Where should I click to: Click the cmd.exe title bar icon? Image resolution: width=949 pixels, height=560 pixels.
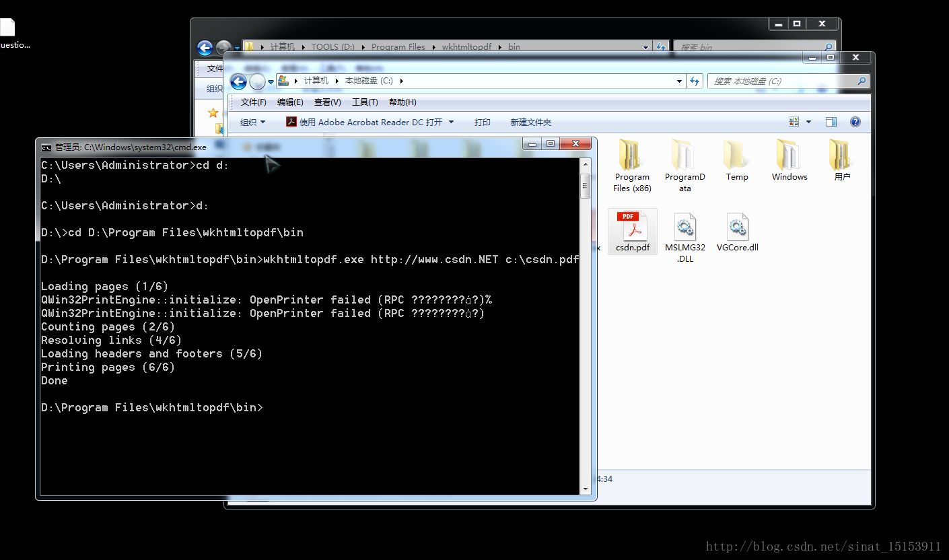click(46, 147)
